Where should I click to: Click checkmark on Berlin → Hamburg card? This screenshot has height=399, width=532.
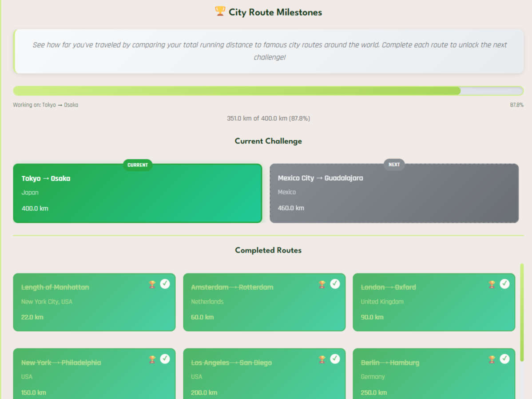tap(504, 359)
